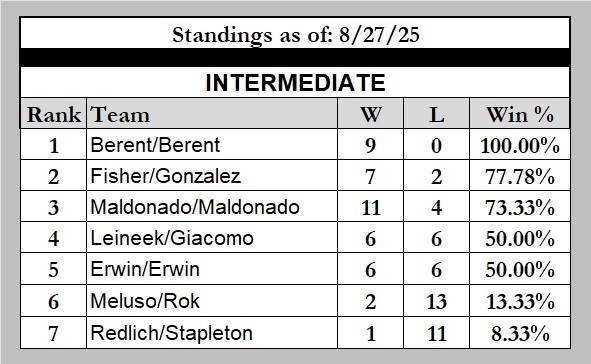Click the 100.00% win percentage cell
The image size is (591, 364).
tap(520, 145)
